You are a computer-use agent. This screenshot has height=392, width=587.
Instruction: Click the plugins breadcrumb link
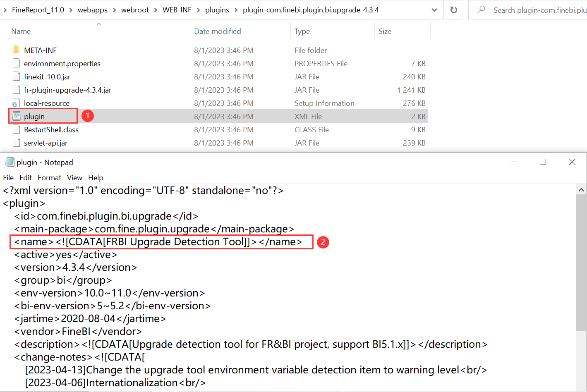217,10
